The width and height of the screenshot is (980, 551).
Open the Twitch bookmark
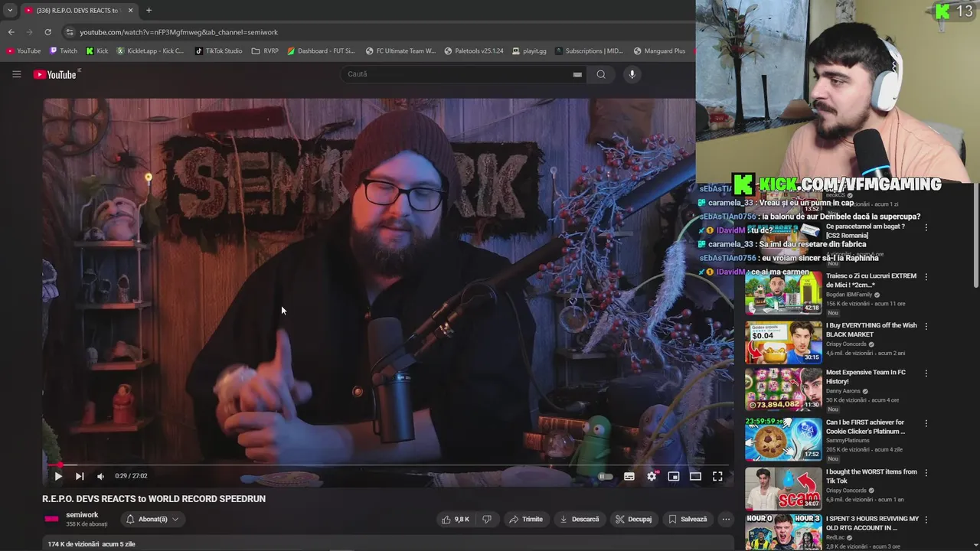coord(64,51)
